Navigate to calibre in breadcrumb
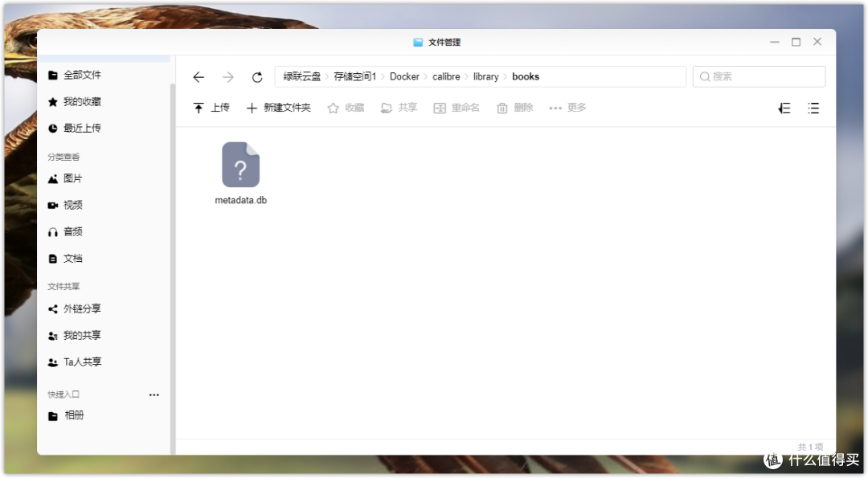 [446, 77]
